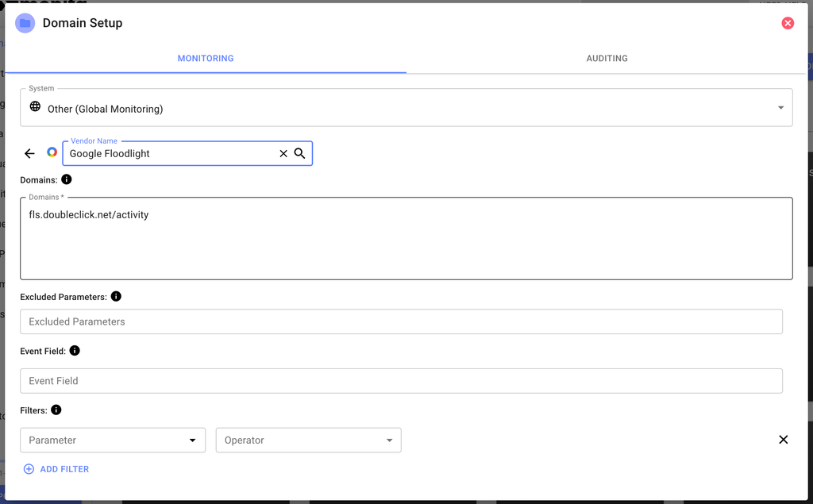The width and height of the screenshot is (813, 504).
Task: Click the info icon next to Domains
Action: coord(67,179)
